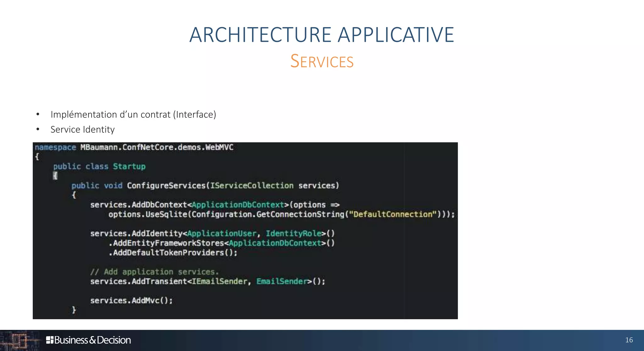644x351 pixels.
Task: Click the options.UseSqlite code line
Action: 282,214
